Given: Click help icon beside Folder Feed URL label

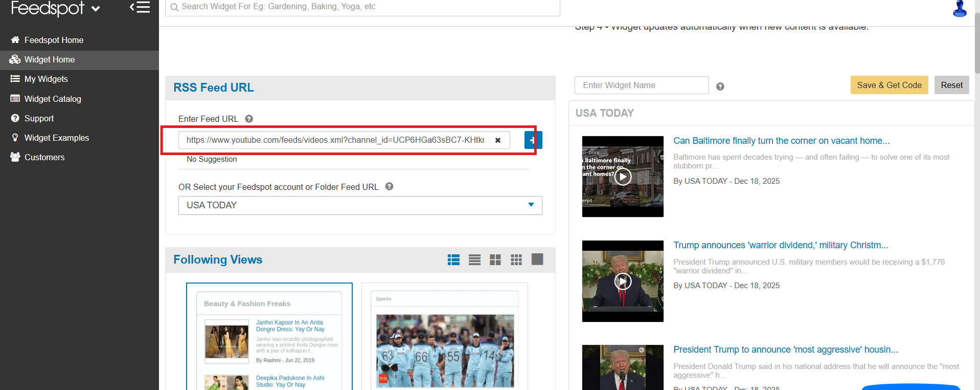Looking at the screenshot, I should pyautogui.click(x=390, y=186).
